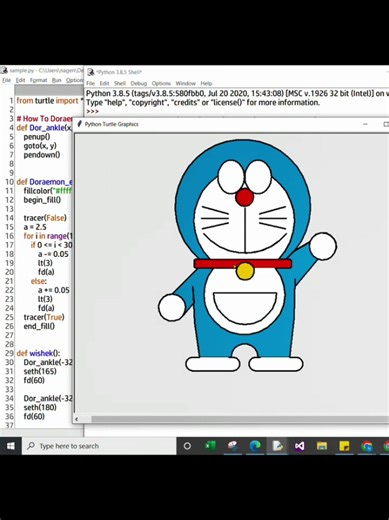Click the 'begin_fill()' code line
This screenshot has height=520, width=389.
(x=42, y=200)
